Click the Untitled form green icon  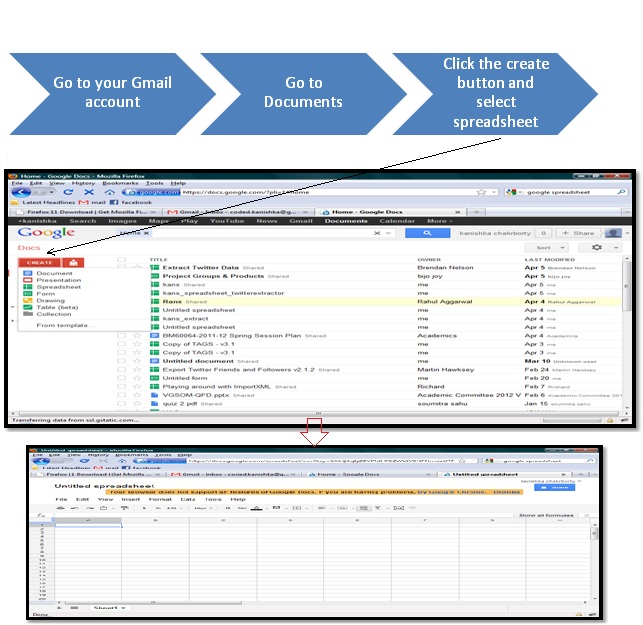(155, 378)
